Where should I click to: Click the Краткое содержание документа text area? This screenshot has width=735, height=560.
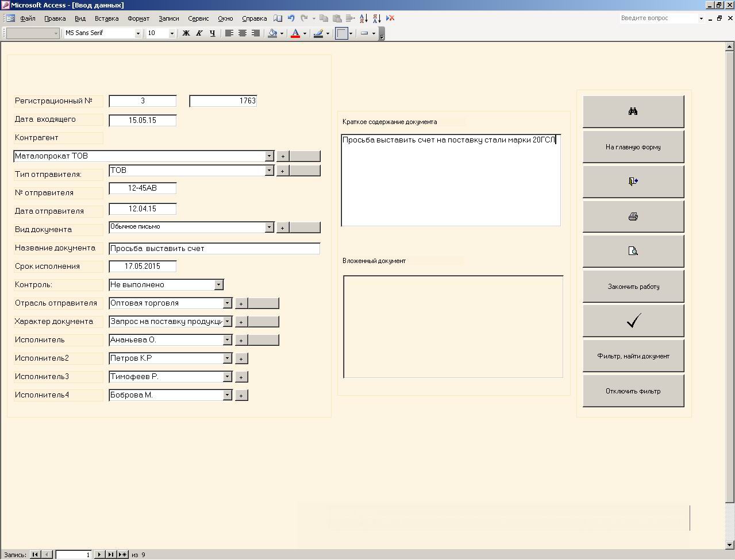pos(451,180)
